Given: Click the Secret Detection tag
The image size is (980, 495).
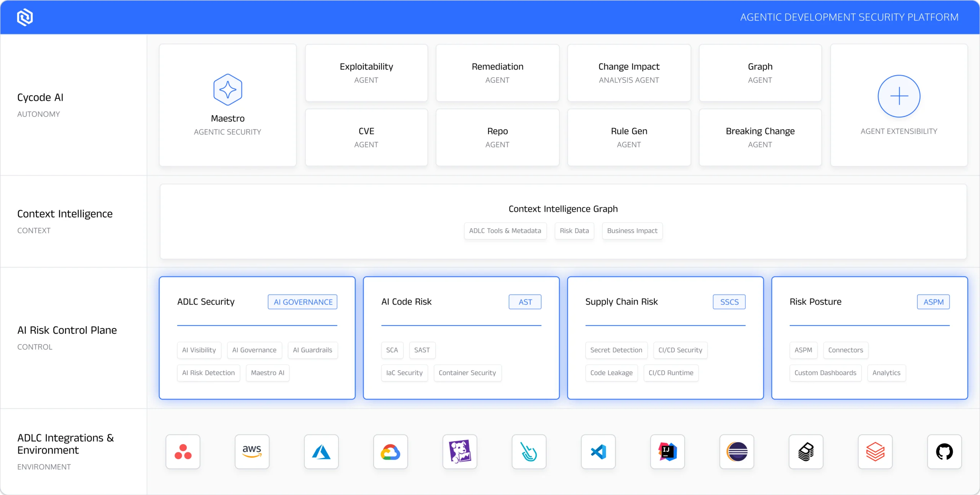Looking at the screenshot, I should click(x=616, y=350).
